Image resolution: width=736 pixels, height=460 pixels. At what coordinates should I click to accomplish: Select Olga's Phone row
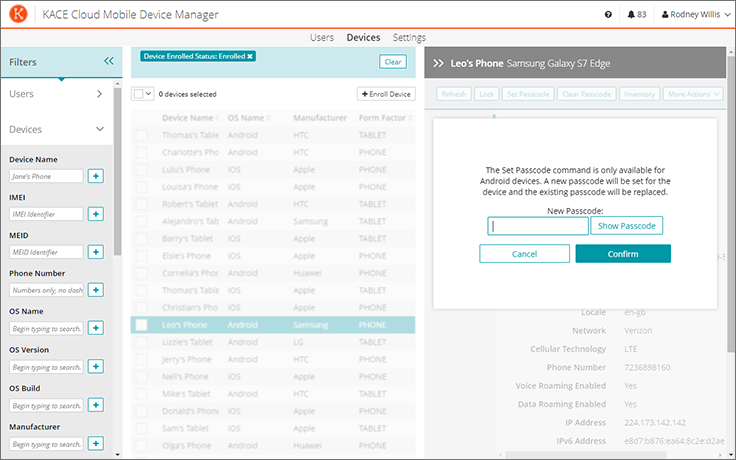tap(273, 445)
